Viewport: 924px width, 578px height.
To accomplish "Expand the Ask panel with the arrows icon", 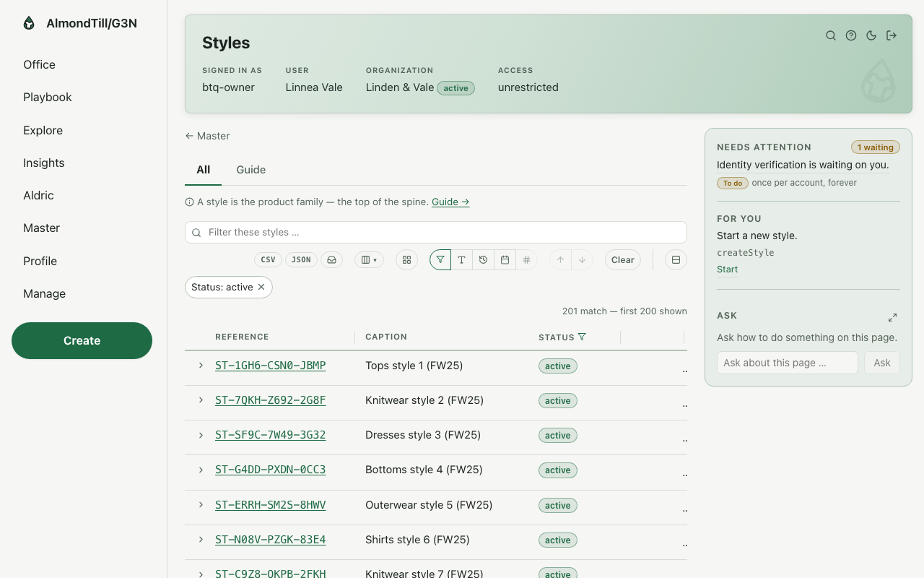I will pyautogui.click(x=892, y=317).
